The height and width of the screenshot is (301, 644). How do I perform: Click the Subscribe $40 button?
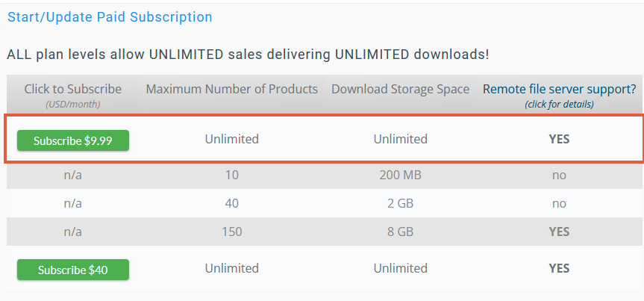pyautogui.click(x=73, y=270)
